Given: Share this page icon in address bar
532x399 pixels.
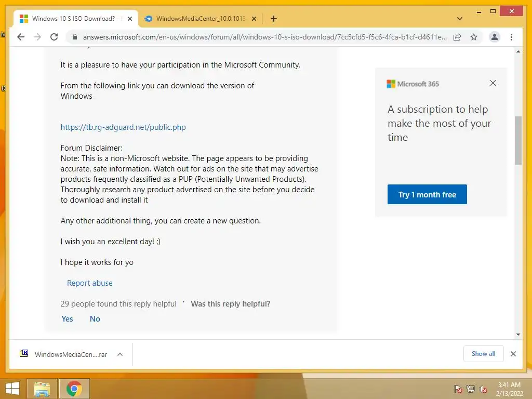Looking at the screenshot, I should coord(457,37).
